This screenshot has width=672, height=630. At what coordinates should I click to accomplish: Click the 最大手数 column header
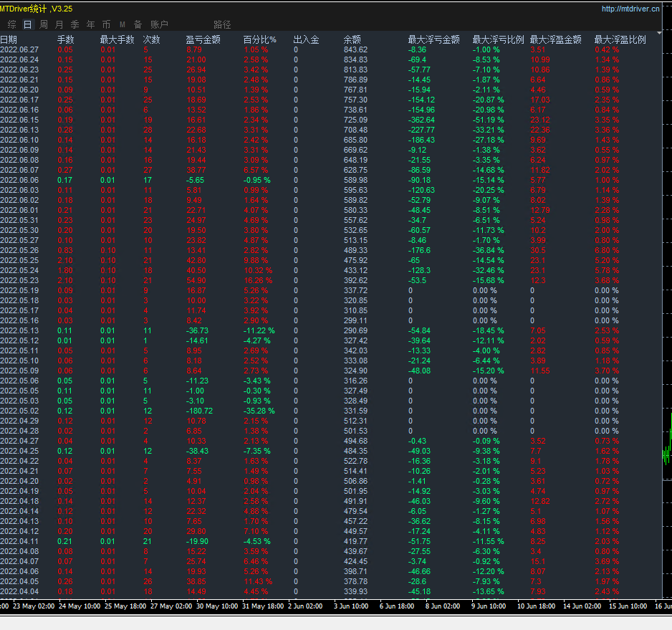pos(117,40)
